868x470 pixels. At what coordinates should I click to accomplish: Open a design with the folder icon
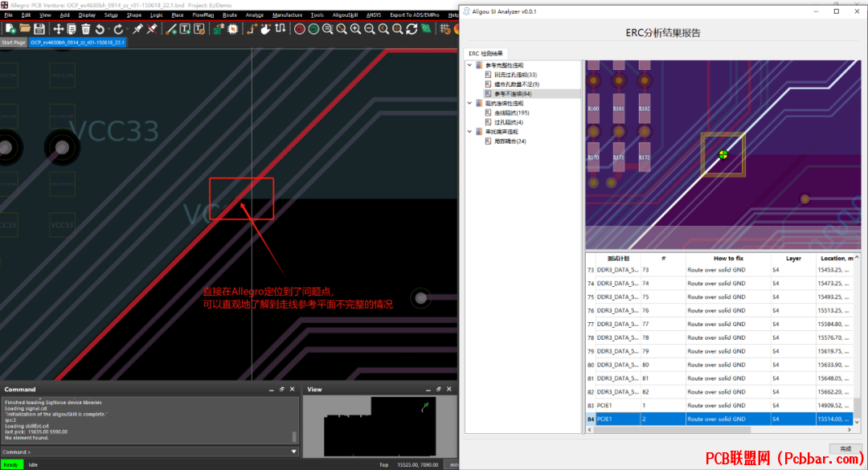point(25,29)
